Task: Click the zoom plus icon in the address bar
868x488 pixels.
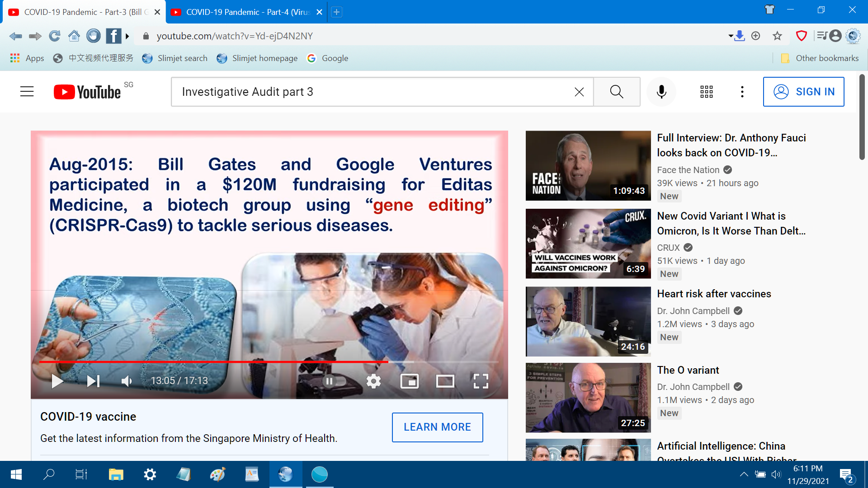Action: (756, 36)
